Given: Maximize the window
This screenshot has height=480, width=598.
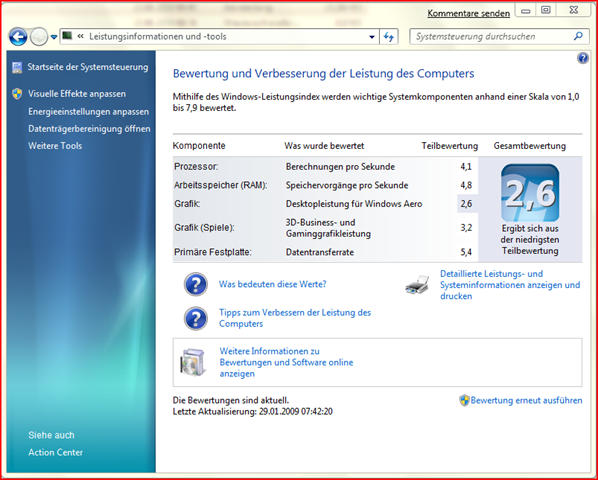Looking at the screenshot, I should pyautogui.click(x=546, y=11).
